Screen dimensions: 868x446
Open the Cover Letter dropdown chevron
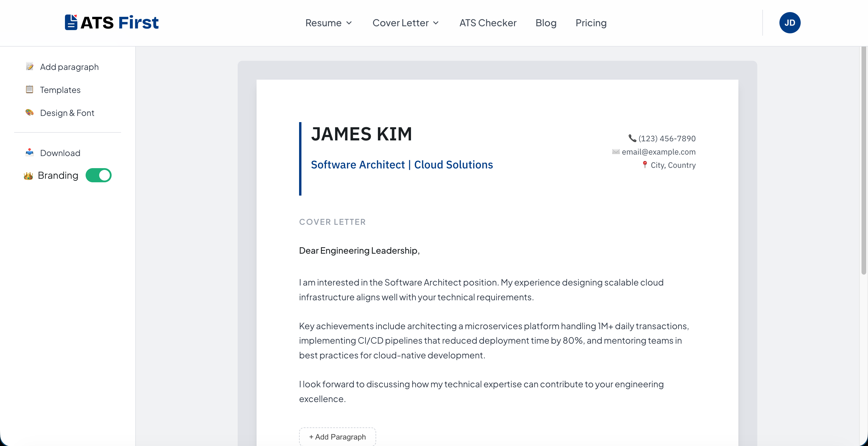point(436,23)
